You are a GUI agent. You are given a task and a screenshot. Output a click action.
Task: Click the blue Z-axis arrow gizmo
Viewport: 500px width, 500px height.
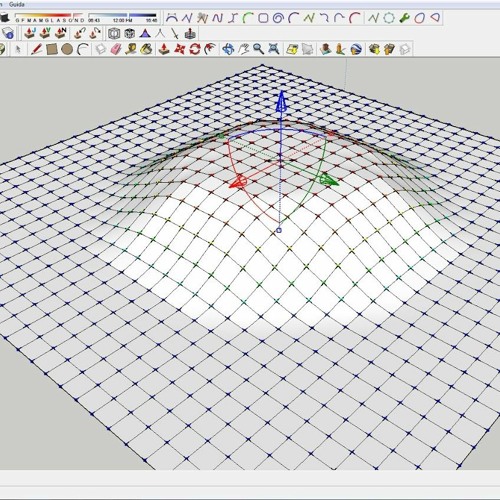[x=282, y=101]
